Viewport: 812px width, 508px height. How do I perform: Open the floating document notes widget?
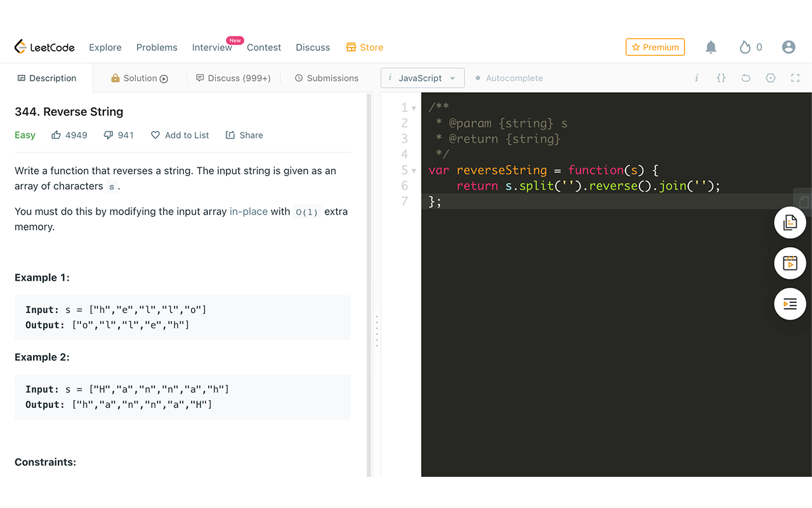coord(790,222)
